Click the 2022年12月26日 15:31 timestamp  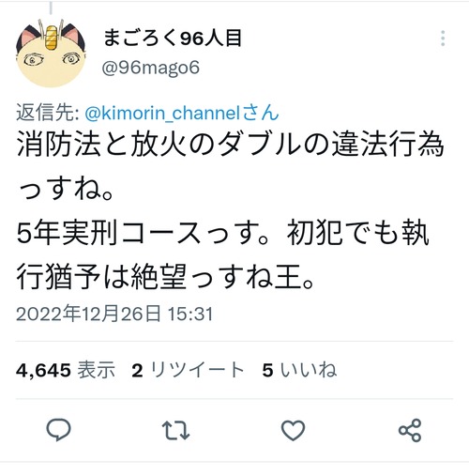pos(114,314)
